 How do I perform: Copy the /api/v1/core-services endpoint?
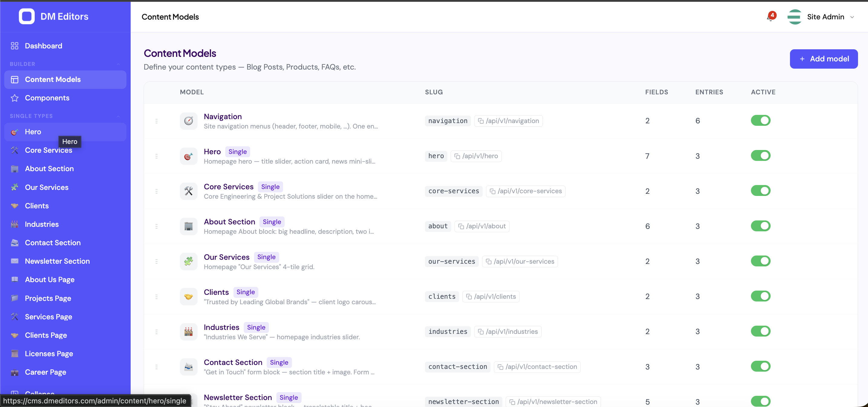pos(525,191)
